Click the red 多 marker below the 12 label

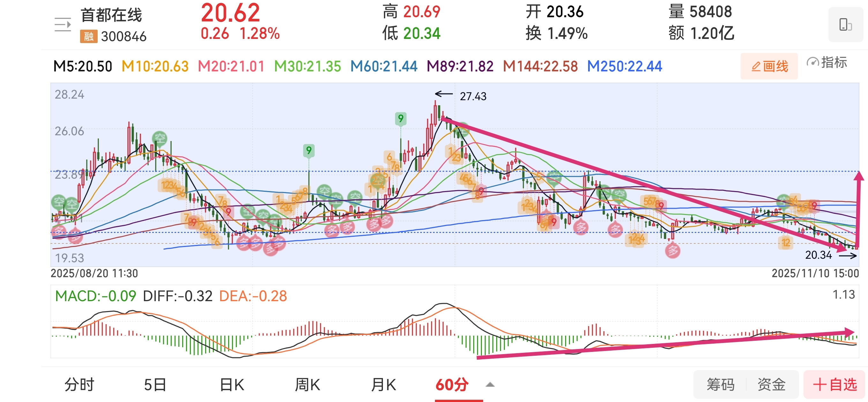pos(672,250)
